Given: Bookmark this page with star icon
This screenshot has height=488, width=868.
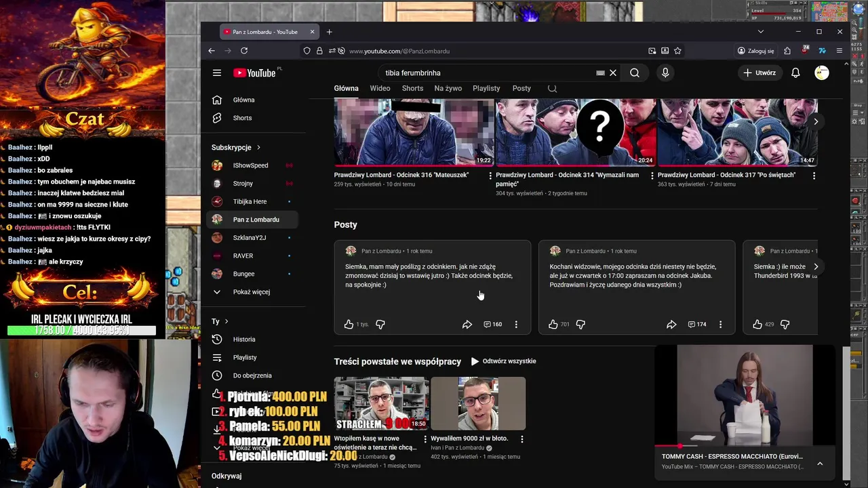Looking at the screenshot, I should pos(677,51).
